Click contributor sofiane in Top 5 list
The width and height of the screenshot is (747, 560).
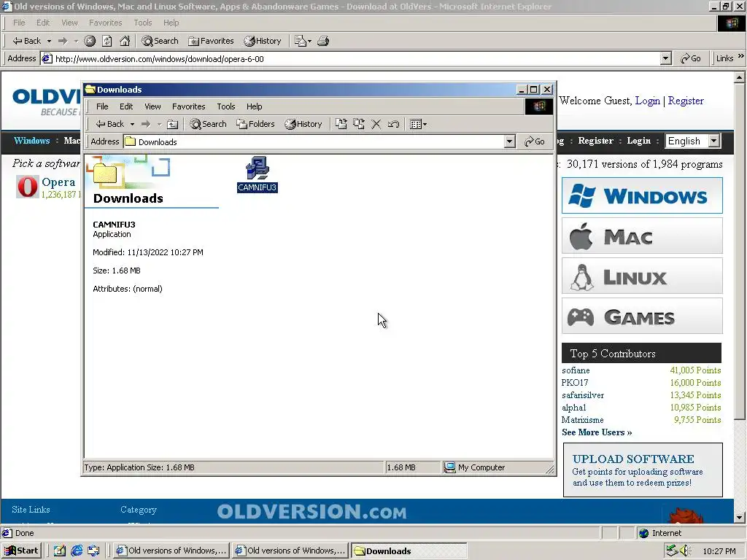coord(576,370)
